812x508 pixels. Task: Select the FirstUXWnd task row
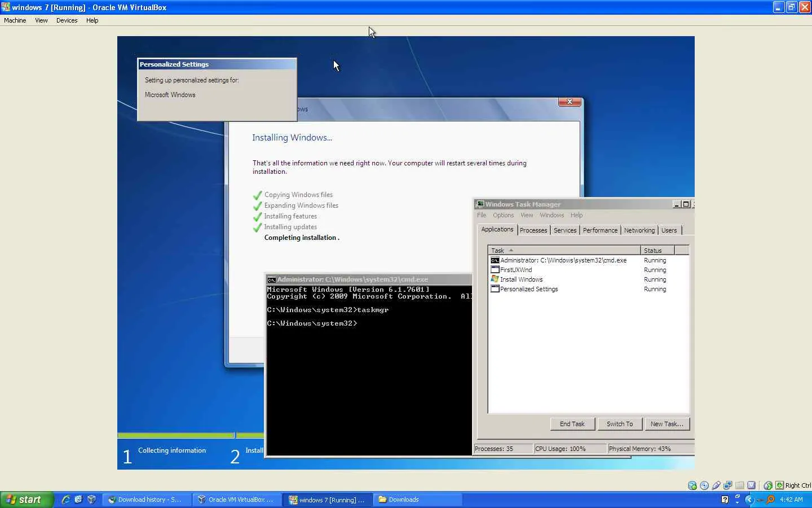click(x=589, y=270)
